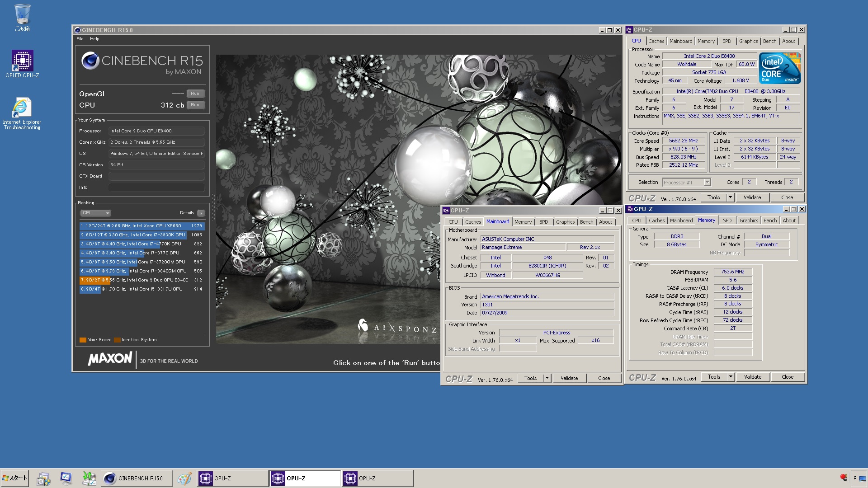The image size is (868, 488).
Task: Click Cinebench title bar app icon
Action: [x=77, y=30]
